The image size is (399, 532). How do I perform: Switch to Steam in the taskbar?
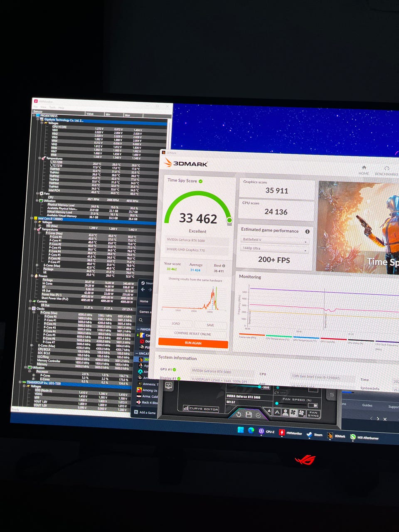(315, 434)
